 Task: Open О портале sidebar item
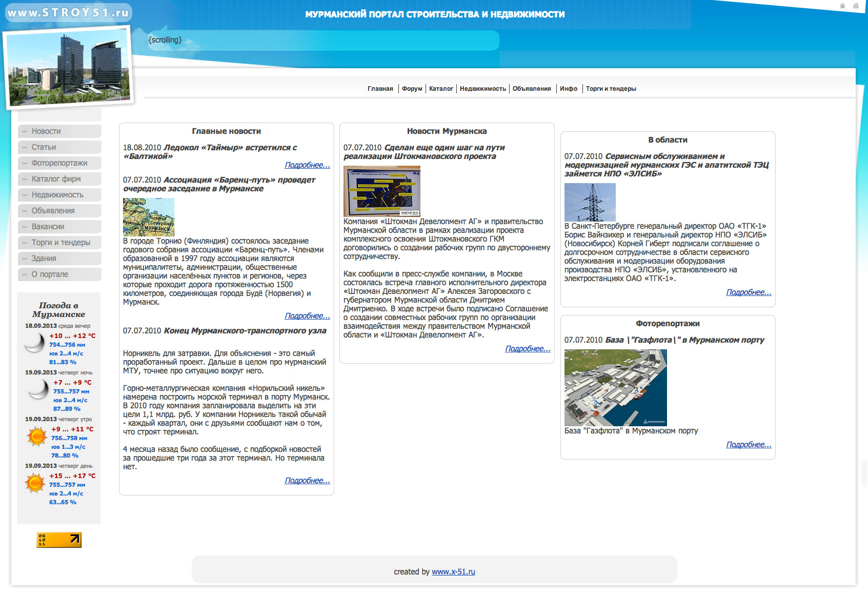click(x=50, y=274)
